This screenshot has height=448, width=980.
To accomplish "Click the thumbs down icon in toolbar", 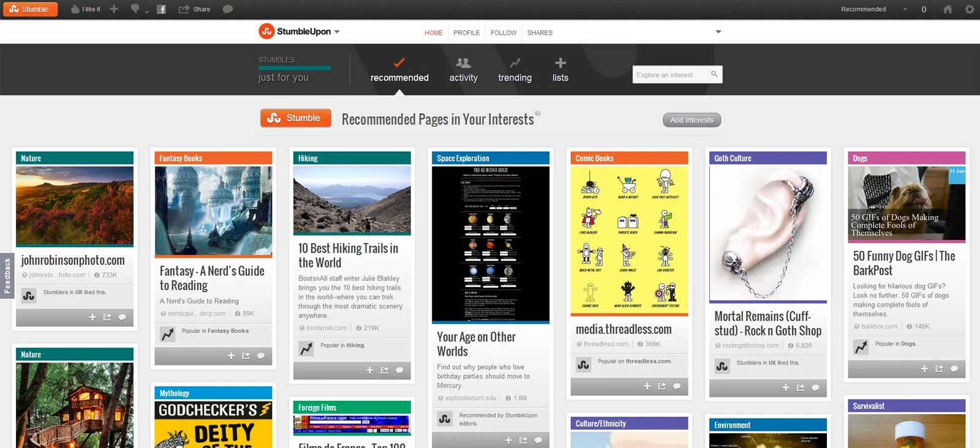I will (135, 9).
